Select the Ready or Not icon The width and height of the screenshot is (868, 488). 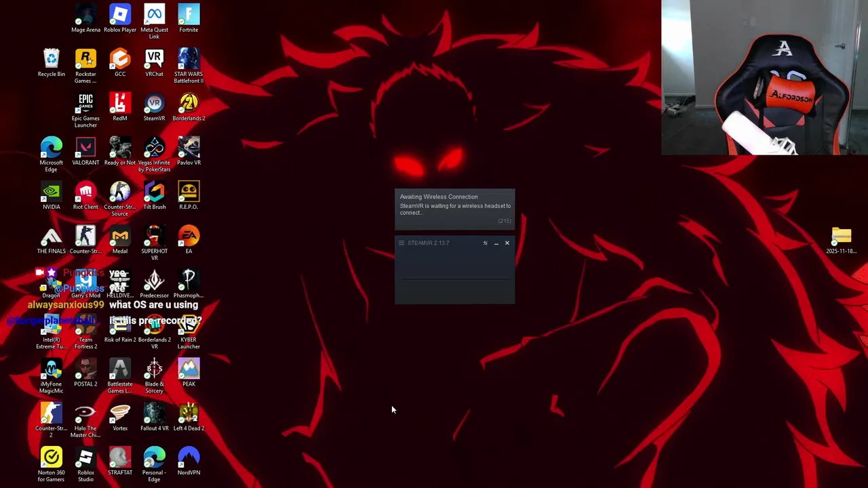point(120,152)
